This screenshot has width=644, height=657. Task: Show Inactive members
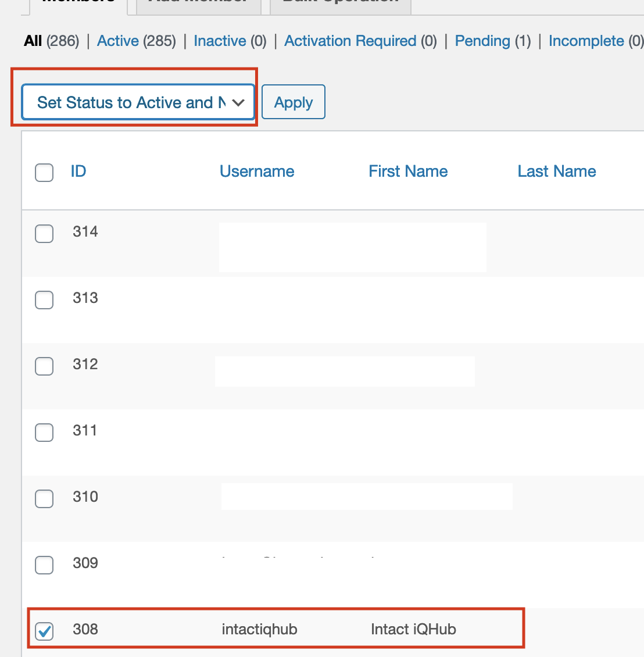tap(220, 41)
